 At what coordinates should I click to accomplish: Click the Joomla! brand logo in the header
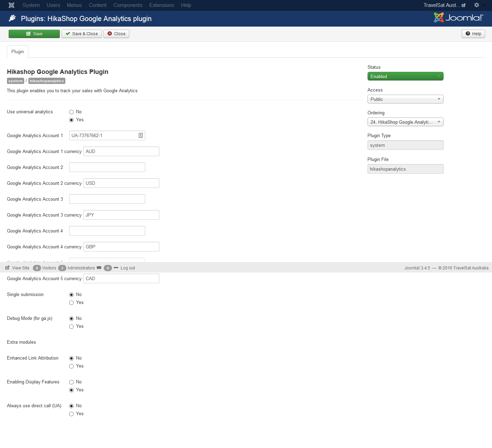pos(458,18)
